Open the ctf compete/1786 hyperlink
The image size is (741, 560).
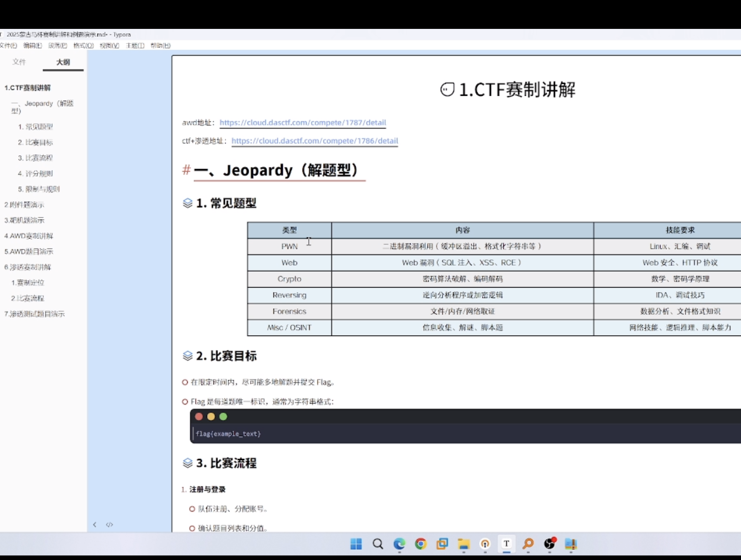[x=314, y=141]
